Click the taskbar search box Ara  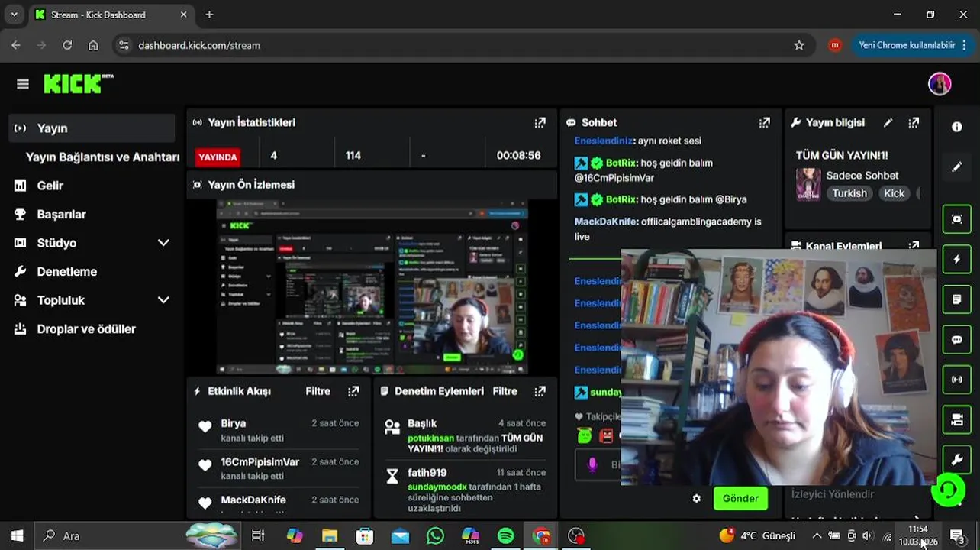click(137, 536)
